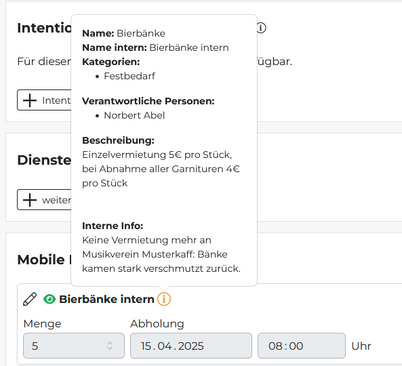Click the Kategorien heading in tooltip
The height and width of the screenshot is (366, 402).
pyautogui.click(x=111, y=62)
